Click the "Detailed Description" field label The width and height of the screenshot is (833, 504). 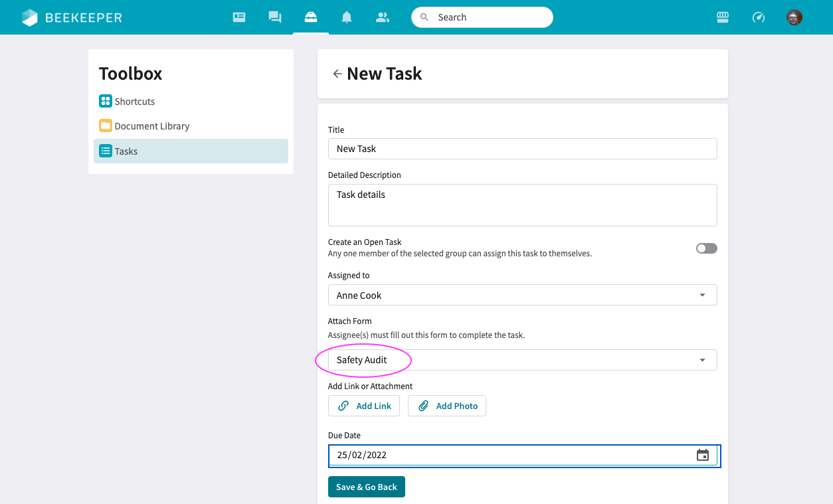365,175
